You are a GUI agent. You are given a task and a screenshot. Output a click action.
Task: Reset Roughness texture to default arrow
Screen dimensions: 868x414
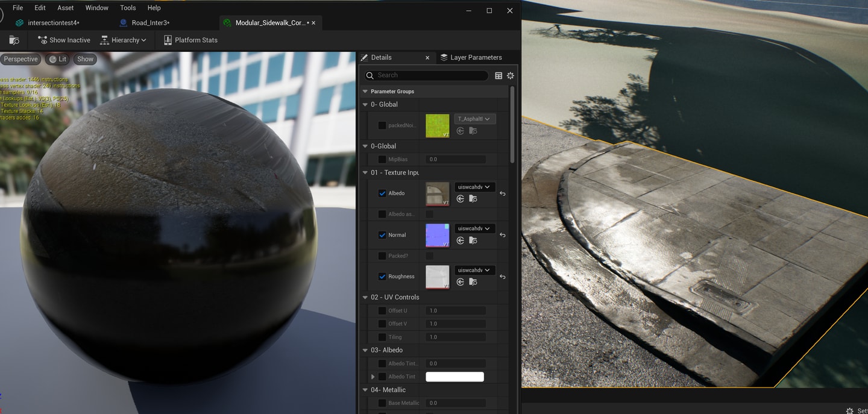pos(503,277)
